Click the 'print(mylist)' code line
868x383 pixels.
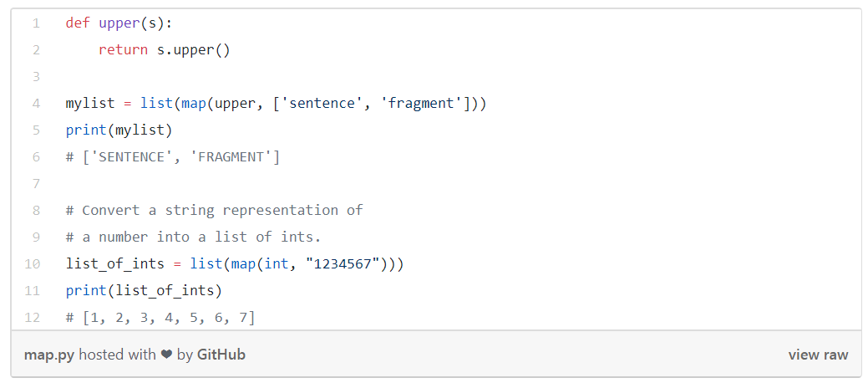pyautogui.click(x=119, y=130)
